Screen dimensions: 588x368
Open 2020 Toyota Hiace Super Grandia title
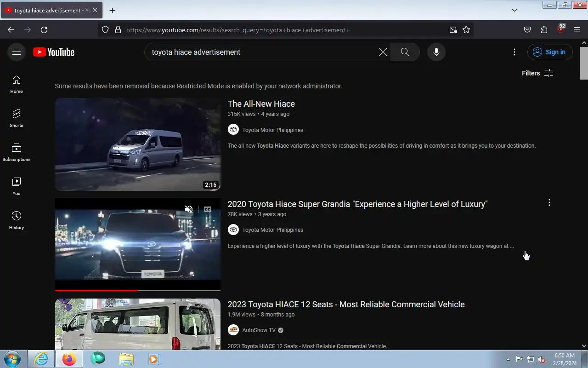357,204
